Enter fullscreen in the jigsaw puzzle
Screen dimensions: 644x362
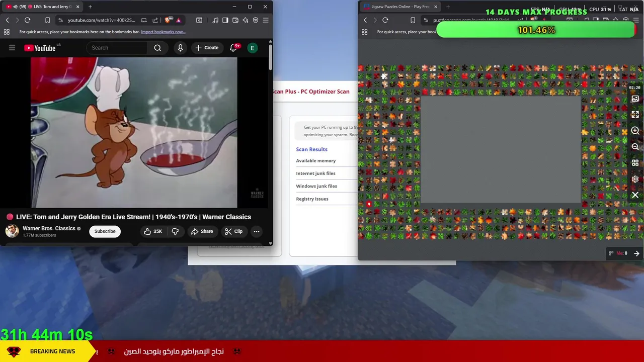[x=635, y=115]
